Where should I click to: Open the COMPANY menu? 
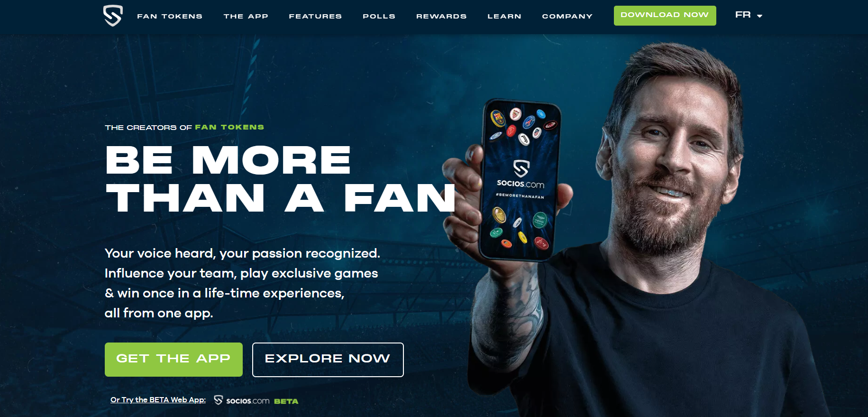click(567, 16)
